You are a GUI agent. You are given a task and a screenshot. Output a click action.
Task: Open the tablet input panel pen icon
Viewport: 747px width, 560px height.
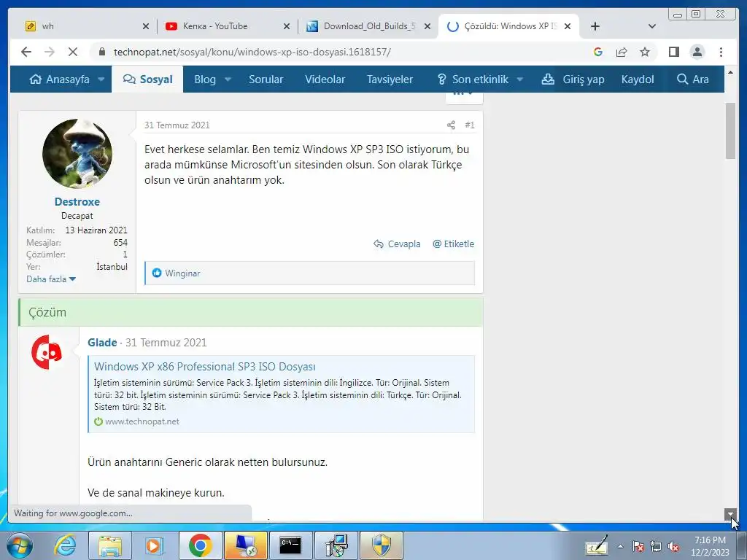(x=597, y=545)
